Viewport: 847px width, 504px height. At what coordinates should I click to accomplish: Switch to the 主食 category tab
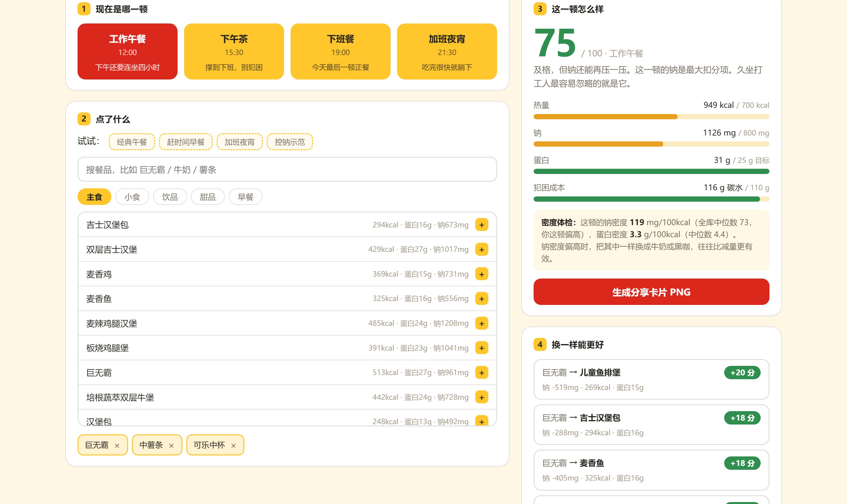(94, 197)
